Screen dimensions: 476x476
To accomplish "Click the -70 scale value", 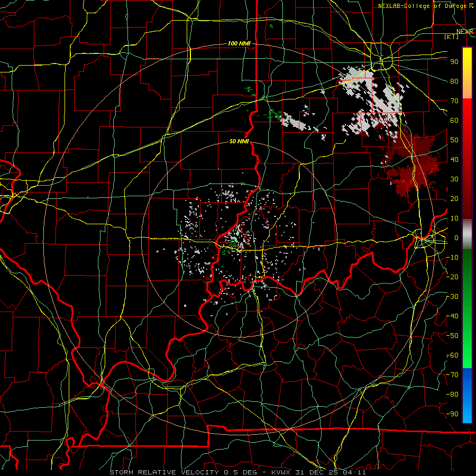I will pos(452,375).
